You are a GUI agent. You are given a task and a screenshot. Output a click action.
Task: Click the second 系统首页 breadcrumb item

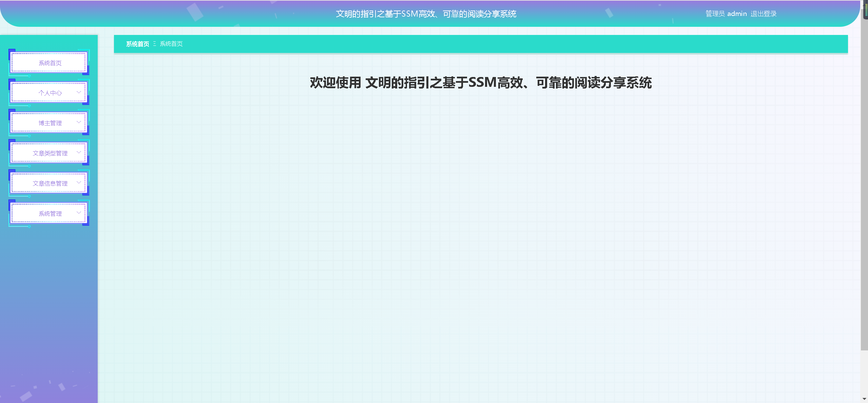(x=171, y=44)
